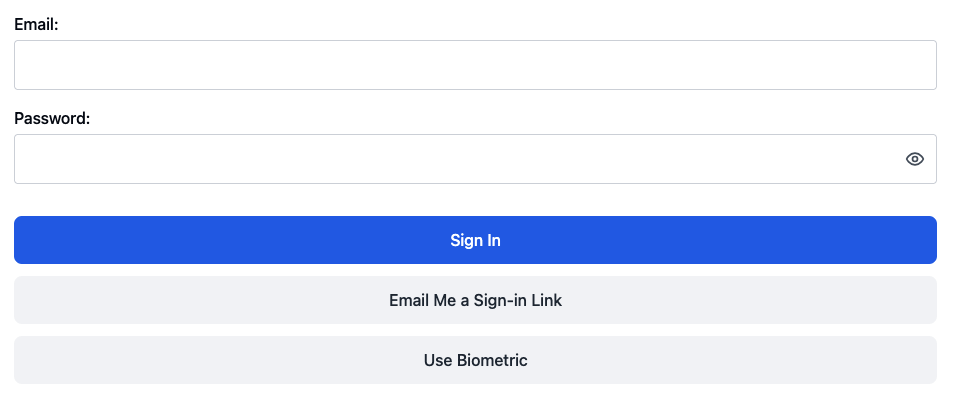Image resolution: width=954 pixels, height=400 pixels.
Task: Select the gray sign-in link button
Action: click(x=475, y=300)
